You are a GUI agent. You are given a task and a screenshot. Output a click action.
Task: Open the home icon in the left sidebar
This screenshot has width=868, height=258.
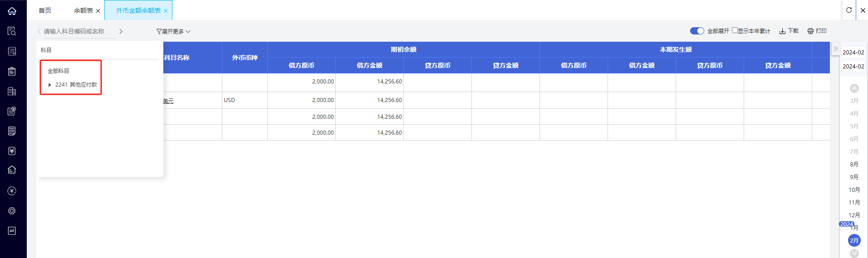click(12, 11)
